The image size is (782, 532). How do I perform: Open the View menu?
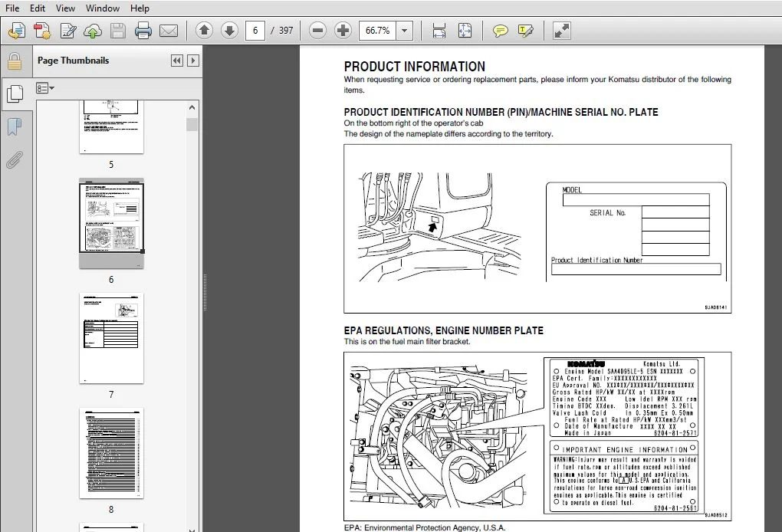point(65,8)
